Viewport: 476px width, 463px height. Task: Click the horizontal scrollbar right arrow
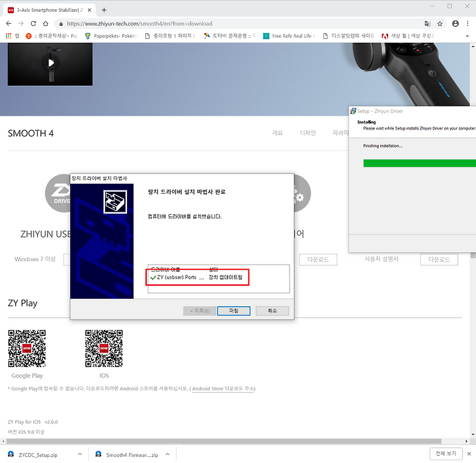coord(467,441)
